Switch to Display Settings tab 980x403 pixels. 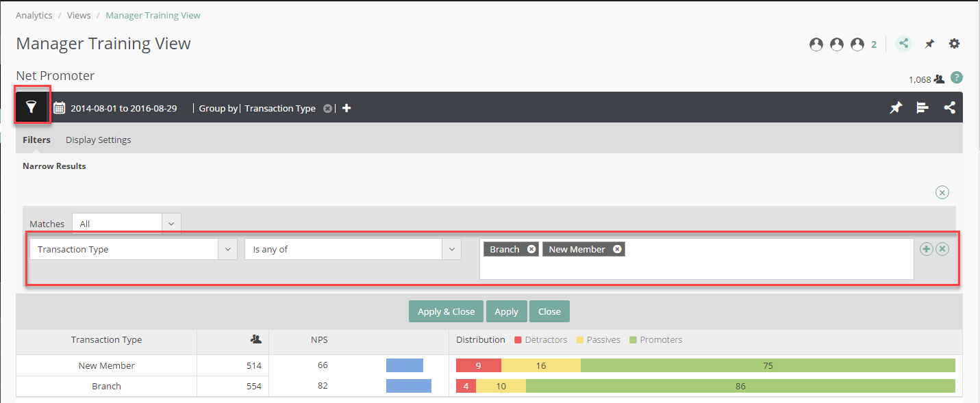pos(98,140)
